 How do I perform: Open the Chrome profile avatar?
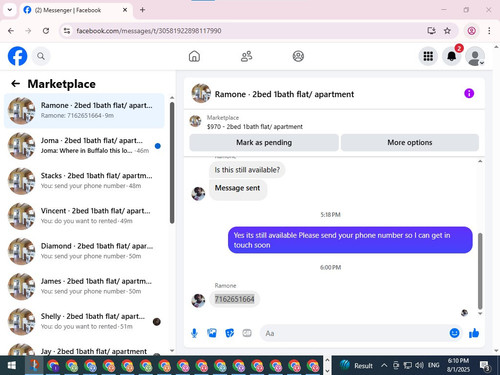click(x=471, y=31)
